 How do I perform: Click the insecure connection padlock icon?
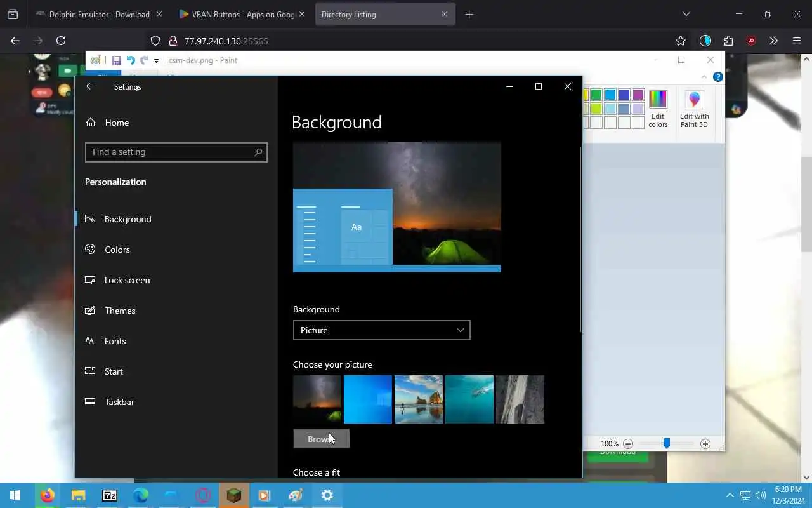tap(173, 41)
